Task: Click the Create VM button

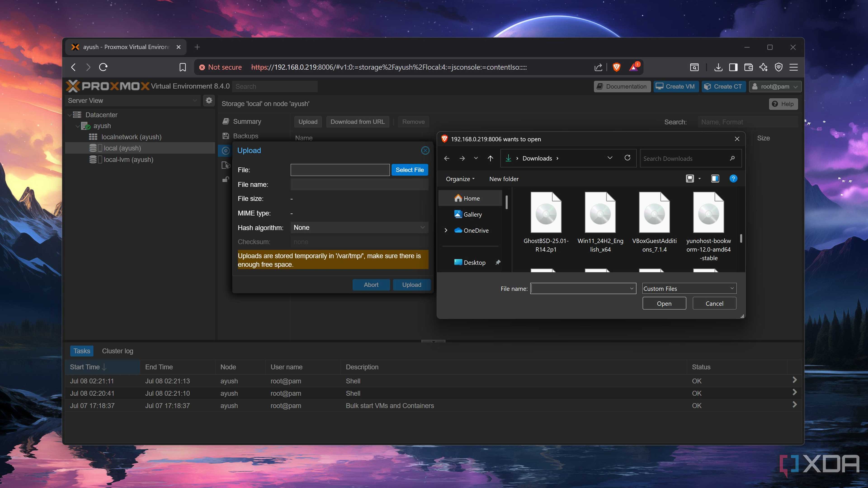Action: pyautogui.click(x=676, y=87)
